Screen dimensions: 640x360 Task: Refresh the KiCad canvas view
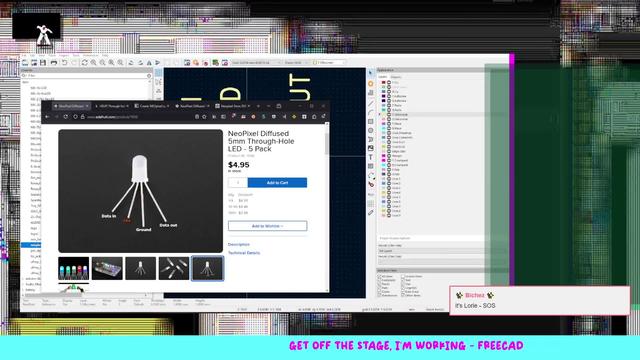pyautogui.click(x=84, y=62)
